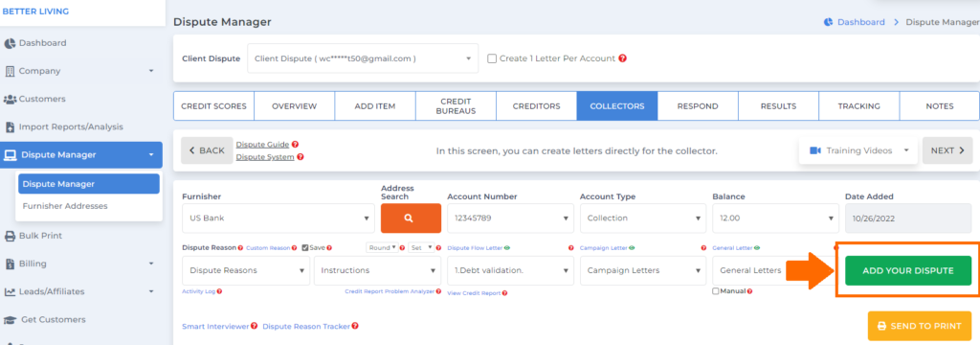980x345 pixels.
Task: Open the Client Dispute dropdown
Action: tap(363, 58)
